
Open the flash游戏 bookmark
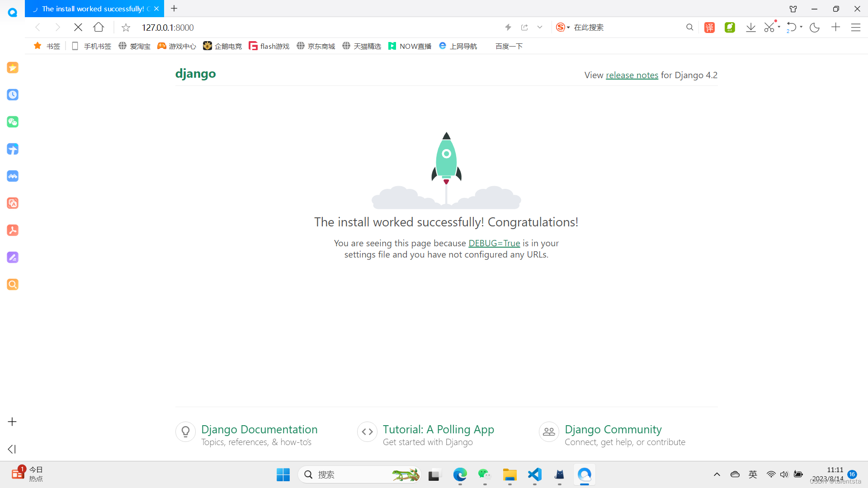[x=269, y=46]
